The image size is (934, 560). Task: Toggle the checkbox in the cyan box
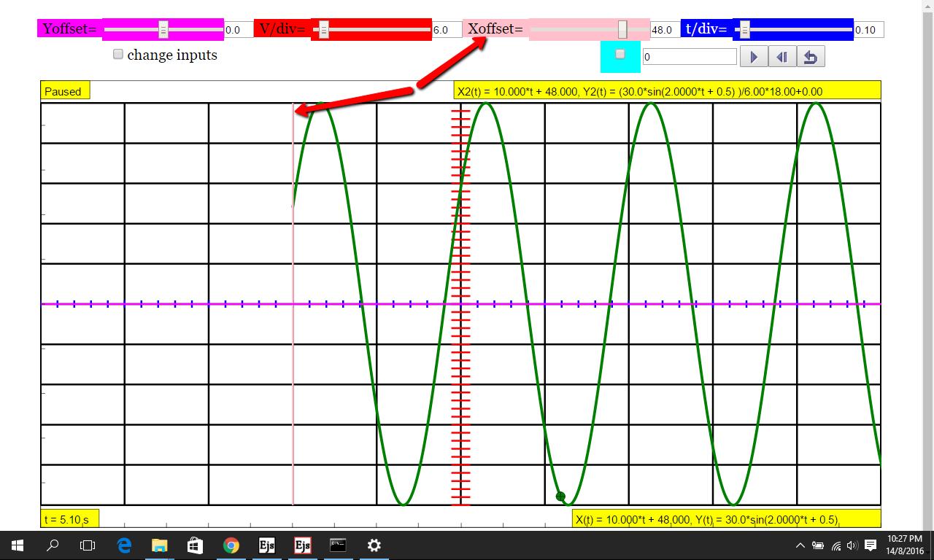[x=620, y=54]
